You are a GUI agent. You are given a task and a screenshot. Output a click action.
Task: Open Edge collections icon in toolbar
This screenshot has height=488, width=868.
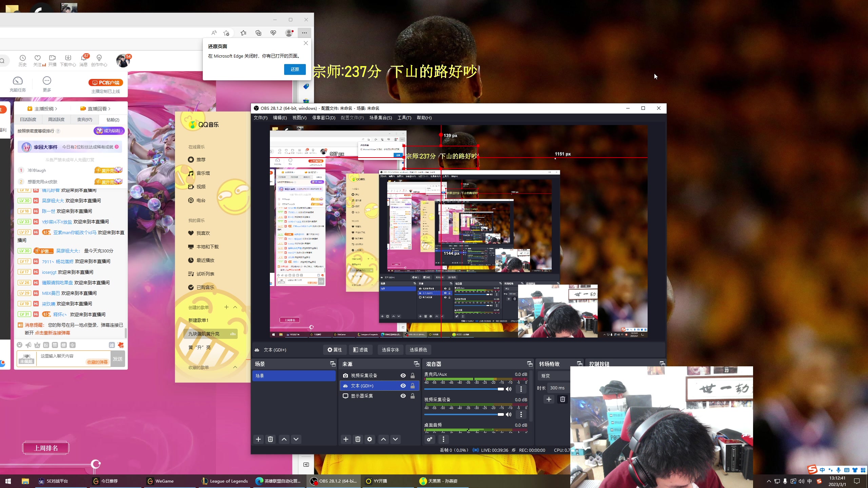pyautogui.click(x=258, y=33)
